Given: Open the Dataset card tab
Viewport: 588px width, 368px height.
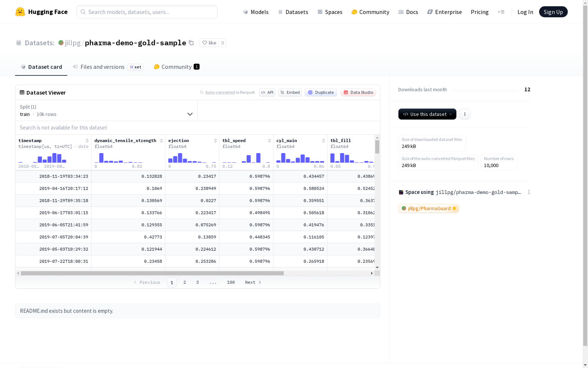Looking at the screenshot, I should (41, 67).
